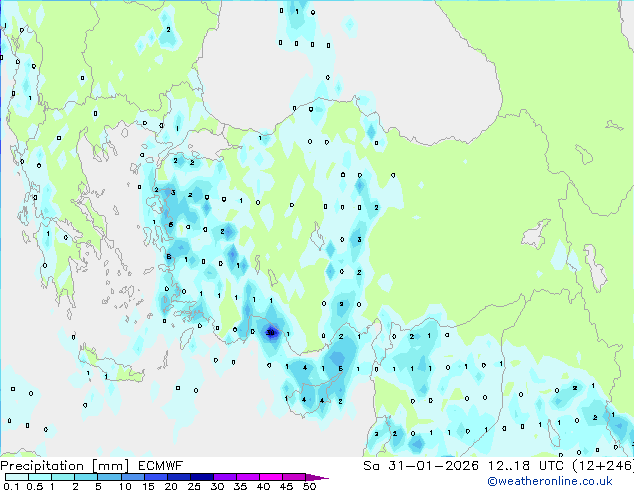Click the '20' legend scale label
This screenshot has height=490, width=634.
click(171, 486)
